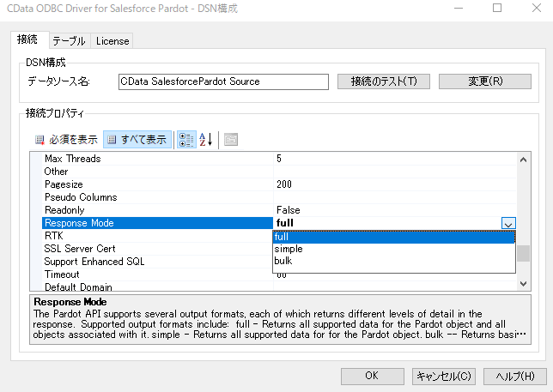The image size is (553, 392).
Task: Open the Response Mode dropdown arrow
Action: click(x=508, y=223)
